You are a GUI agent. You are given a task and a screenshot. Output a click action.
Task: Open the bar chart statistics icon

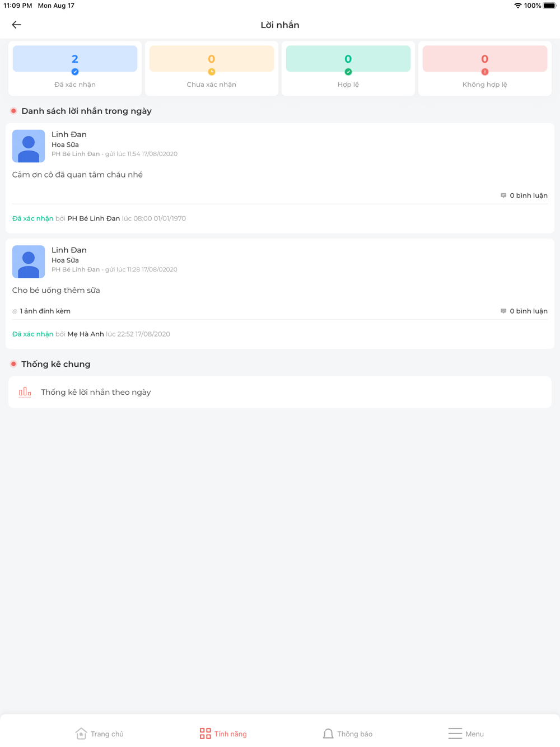[25, 392]
